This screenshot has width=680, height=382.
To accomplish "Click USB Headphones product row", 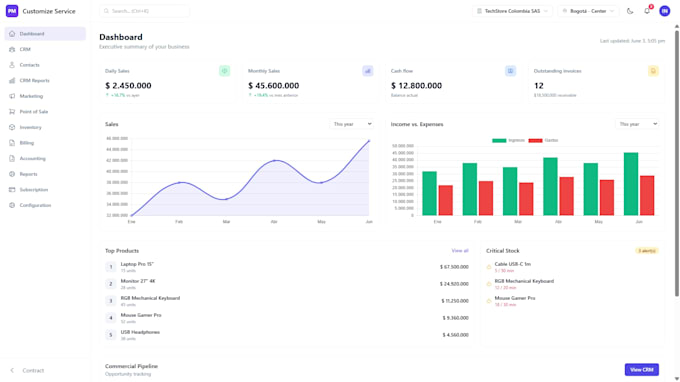I will pyautogui.click(x=287, y=335).
